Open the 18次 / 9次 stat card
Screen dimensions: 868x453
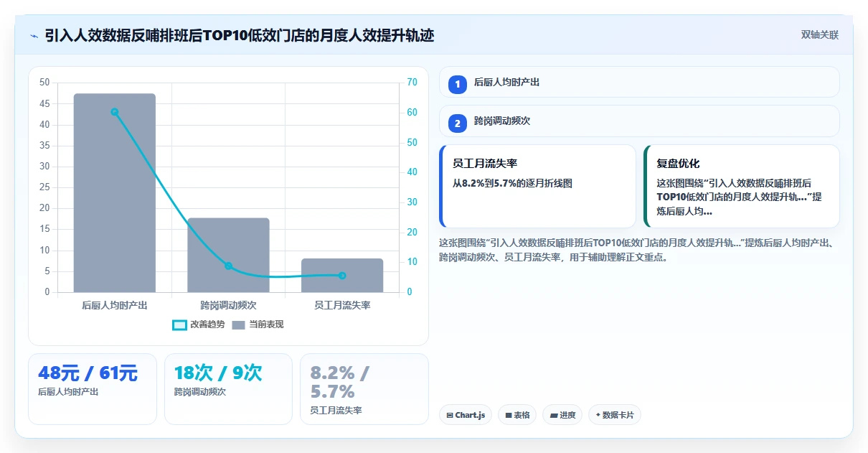point(228,388)
